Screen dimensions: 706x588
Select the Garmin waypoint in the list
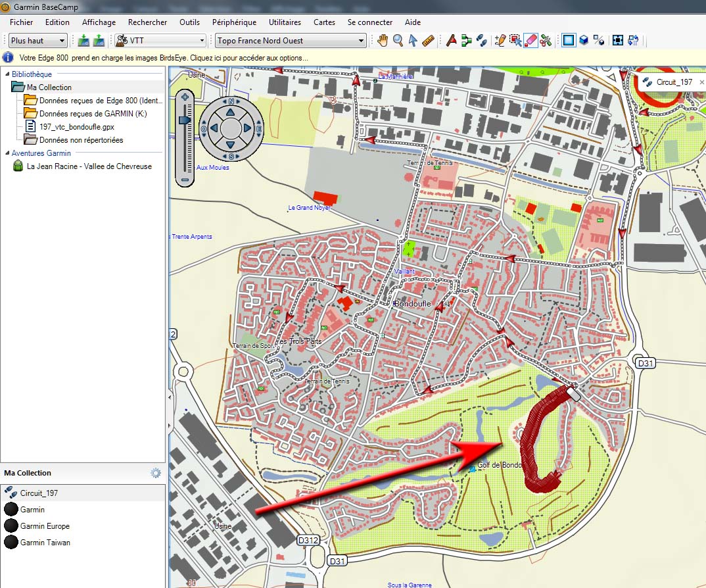pyautogui.click(x=32, y=510)
